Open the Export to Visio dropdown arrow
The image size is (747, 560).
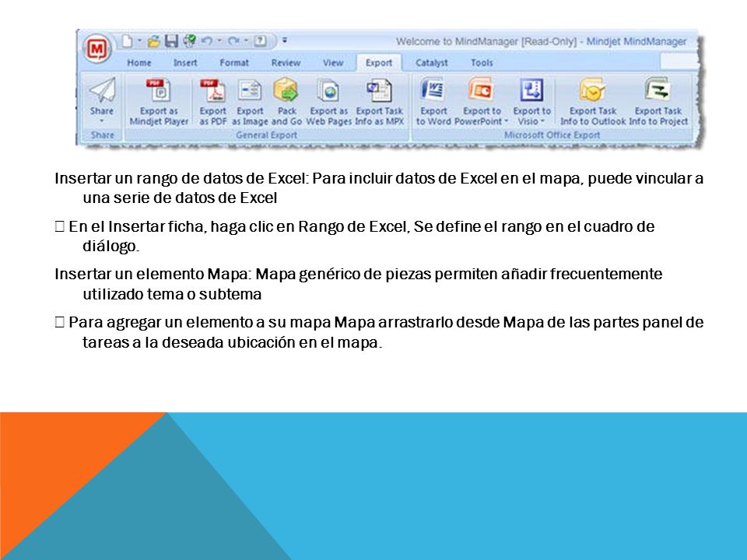tap(542, 121)
